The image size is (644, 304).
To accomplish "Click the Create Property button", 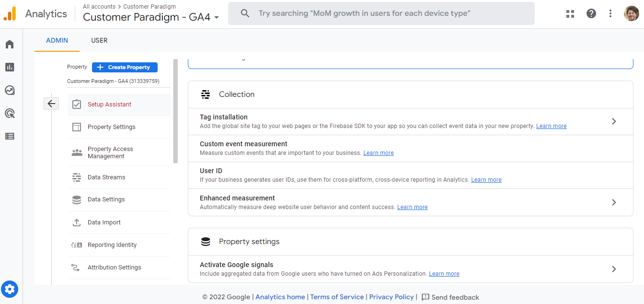I will pos(125,68).
